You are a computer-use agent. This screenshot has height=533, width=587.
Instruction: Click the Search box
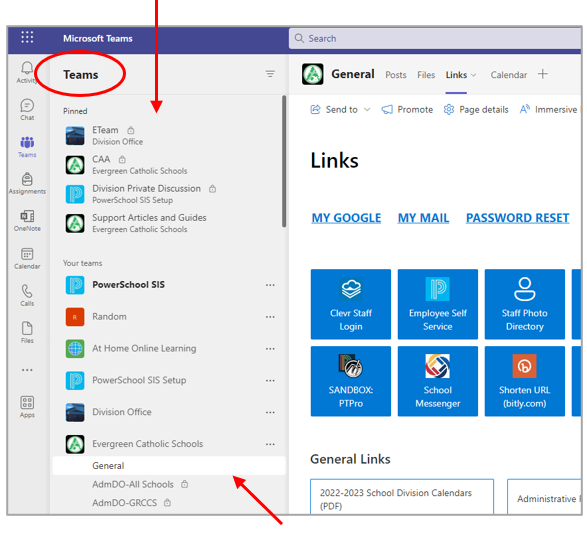pos(435,38)
